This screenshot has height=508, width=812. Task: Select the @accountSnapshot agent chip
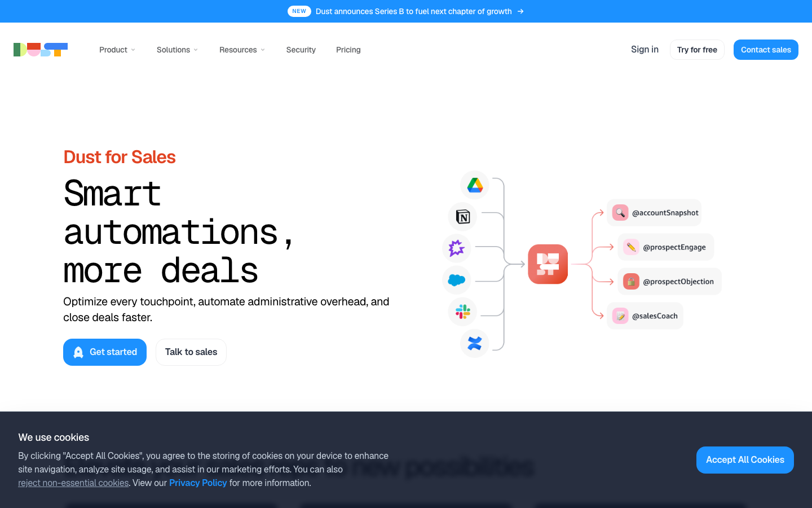click(x=654, y=213)
